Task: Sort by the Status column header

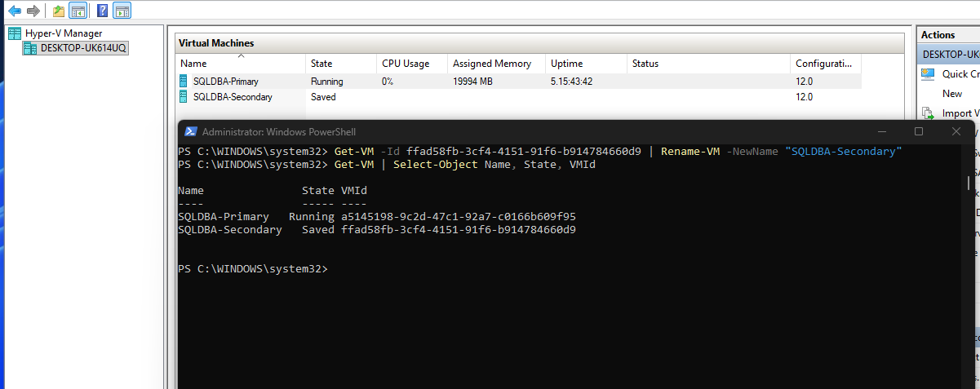Action: tap(708, 64)
